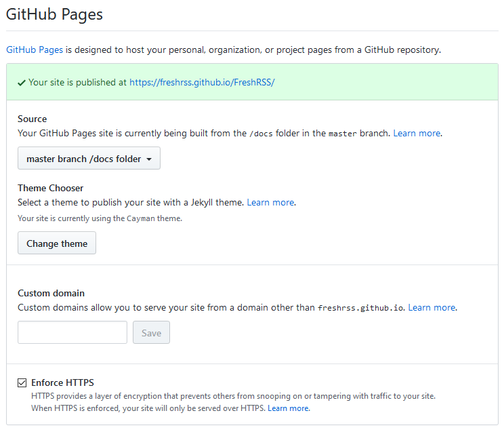Click the text 'Your site is currently using the Cayman theme.'

click(100, 218)
